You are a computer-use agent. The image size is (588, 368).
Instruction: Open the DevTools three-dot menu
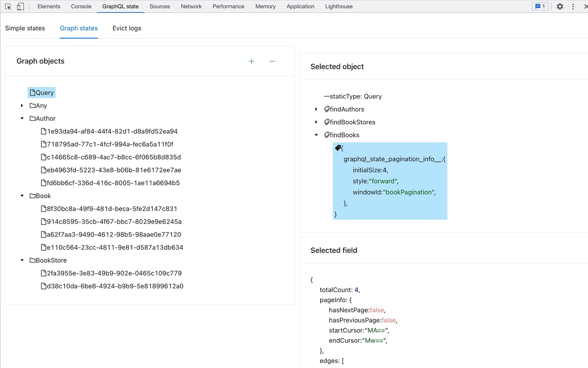[573, 6]
